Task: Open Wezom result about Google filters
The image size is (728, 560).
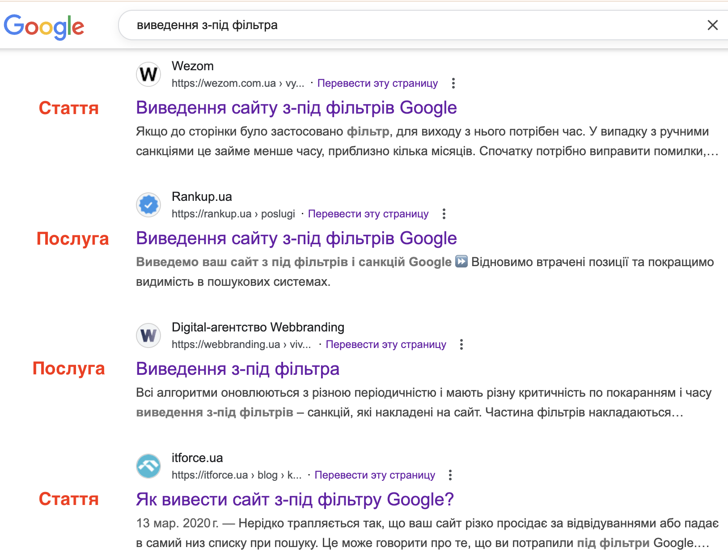Action: 296,108
